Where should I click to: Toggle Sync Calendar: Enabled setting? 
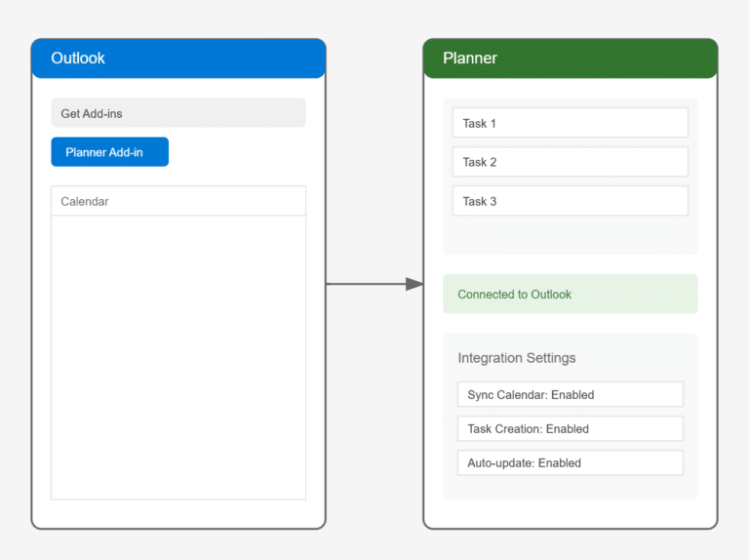[571, 394]
